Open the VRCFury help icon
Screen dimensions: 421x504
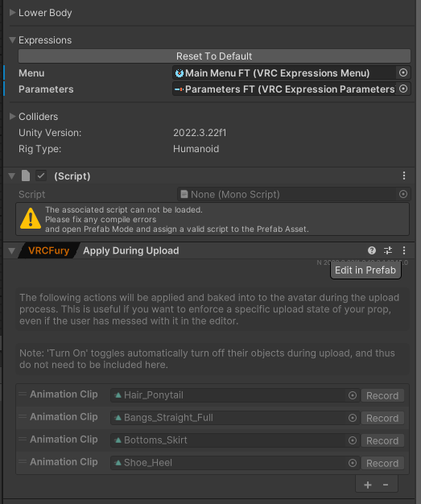(372, 250)
